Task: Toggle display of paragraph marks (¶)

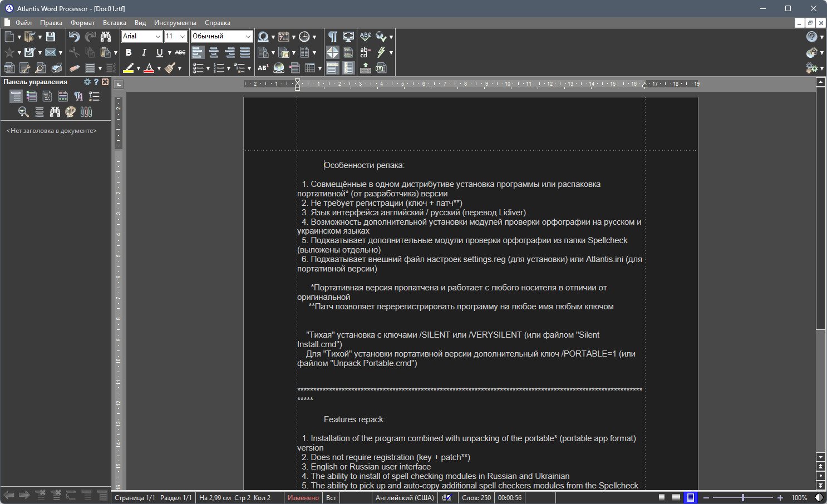Action: point(332,37)
